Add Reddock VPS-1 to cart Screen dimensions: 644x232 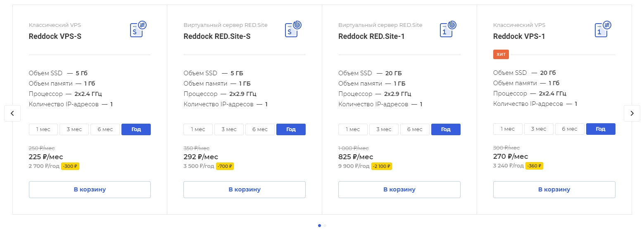click(x=554, y=190)
